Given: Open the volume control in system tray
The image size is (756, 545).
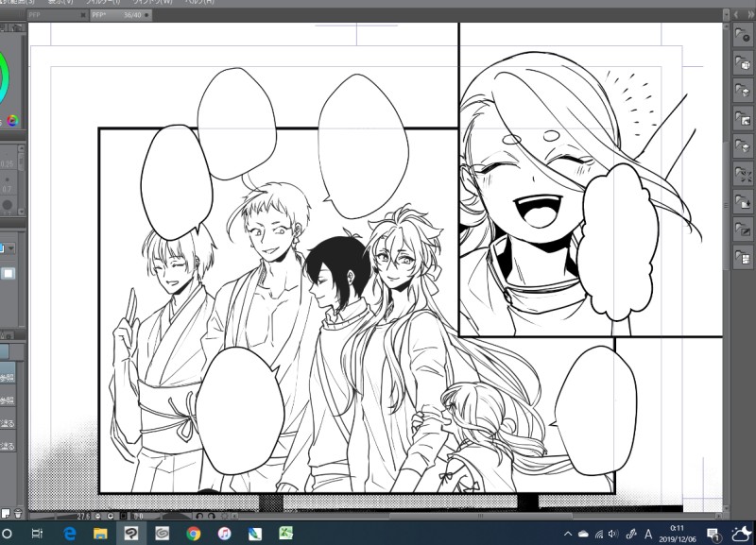Looking at the screenshot, I should [613, 534].
